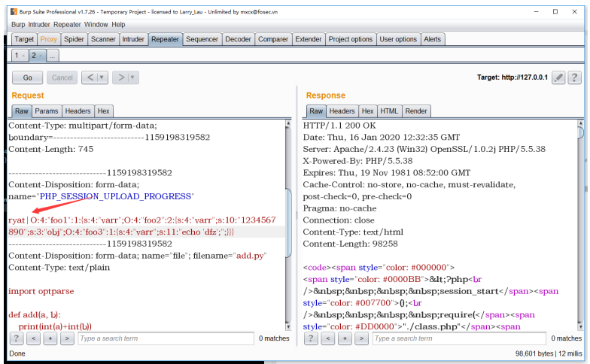Select the Repeater tool tab

tap(166, 39)
